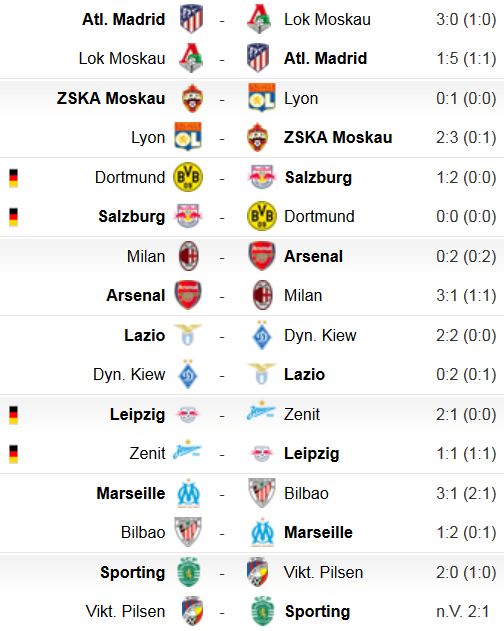Viewport: 504px width, 631px height.
Task: Select bold Salzburg name in Dortmund home row
Action: (318, 177)
